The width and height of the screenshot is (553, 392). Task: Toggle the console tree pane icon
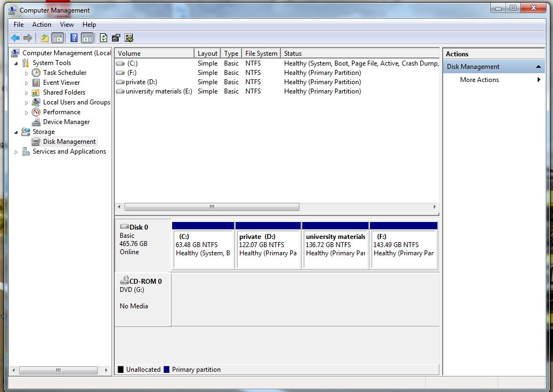[58, 38]
